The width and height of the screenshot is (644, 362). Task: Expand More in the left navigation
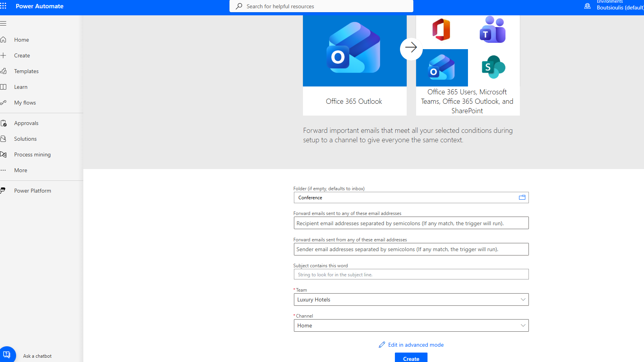coord(20,170)
